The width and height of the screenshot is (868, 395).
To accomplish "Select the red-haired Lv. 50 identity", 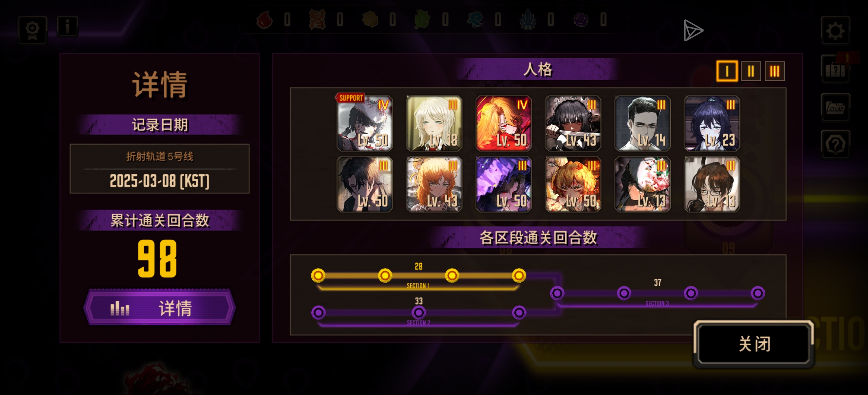I will click(x=503, y=123).
